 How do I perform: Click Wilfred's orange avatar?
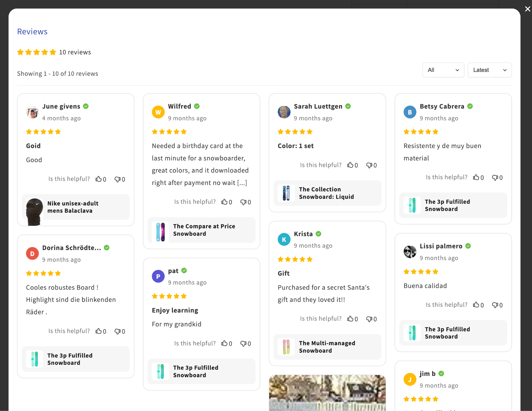(158, 112)
